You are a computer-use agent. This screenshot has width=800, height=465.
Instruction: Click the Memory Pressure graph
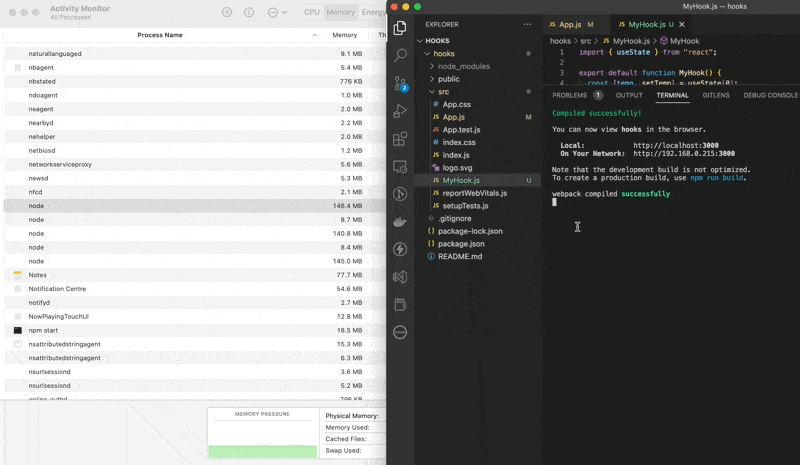262,433
